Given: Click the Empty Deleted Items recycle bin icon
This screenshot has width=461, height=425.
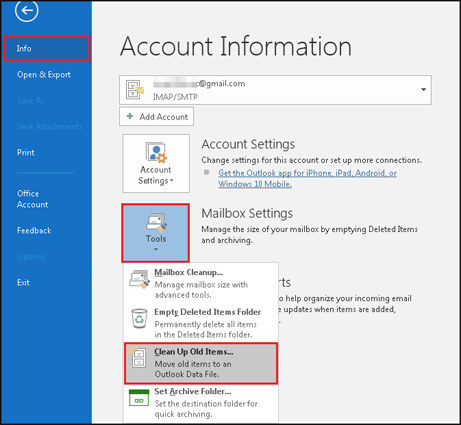Looking at the screenshot, I should (x=139, y=319).
